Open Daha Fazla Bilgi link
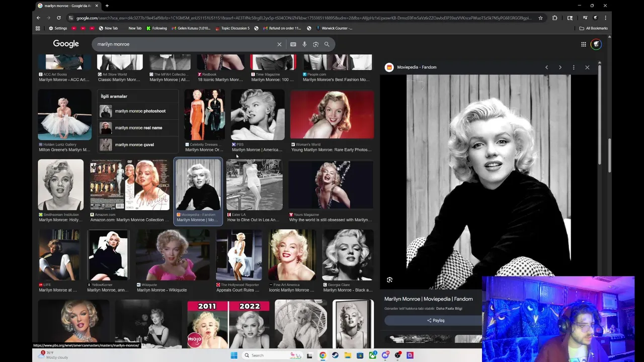This screenshot has width=644, height=362. tap(449, 309)
